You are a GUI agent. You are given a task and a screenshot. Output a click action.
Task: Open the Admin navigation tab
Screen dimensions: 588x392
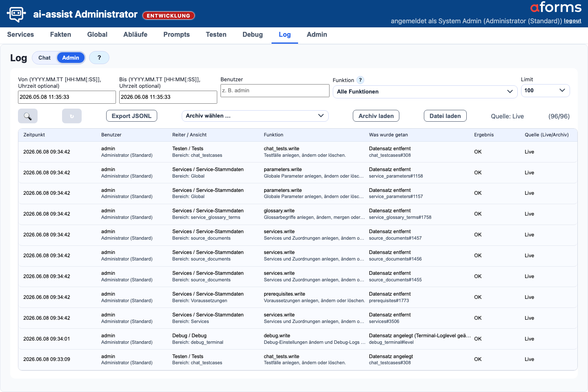click(317, 35)
